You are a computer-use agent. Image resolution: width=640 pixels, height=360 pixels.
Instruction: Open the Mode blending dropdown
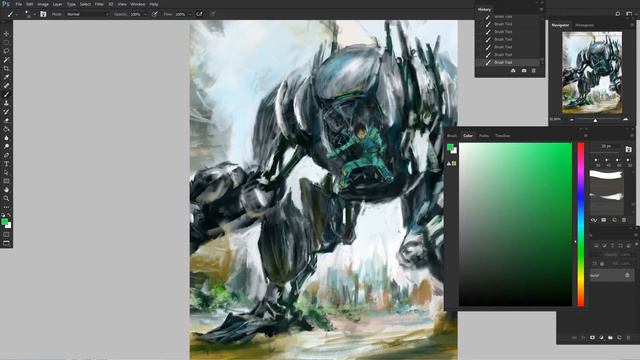click(x=88, y=14)
